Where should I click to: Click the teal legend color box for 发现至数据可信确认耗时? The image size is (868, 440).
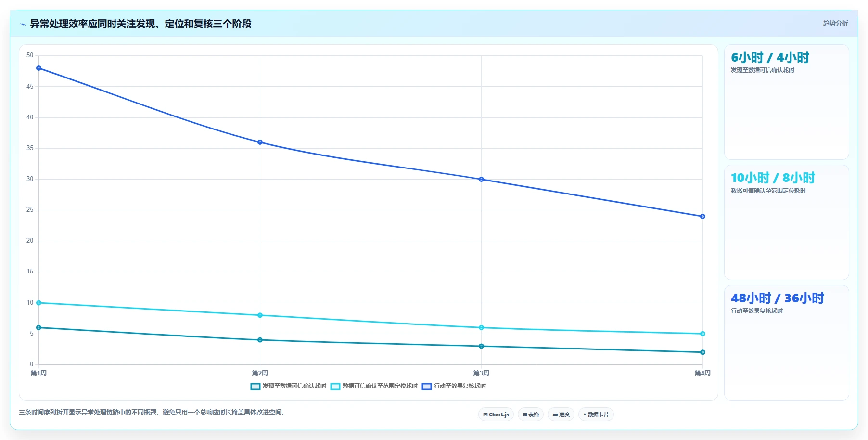[255, 386]
